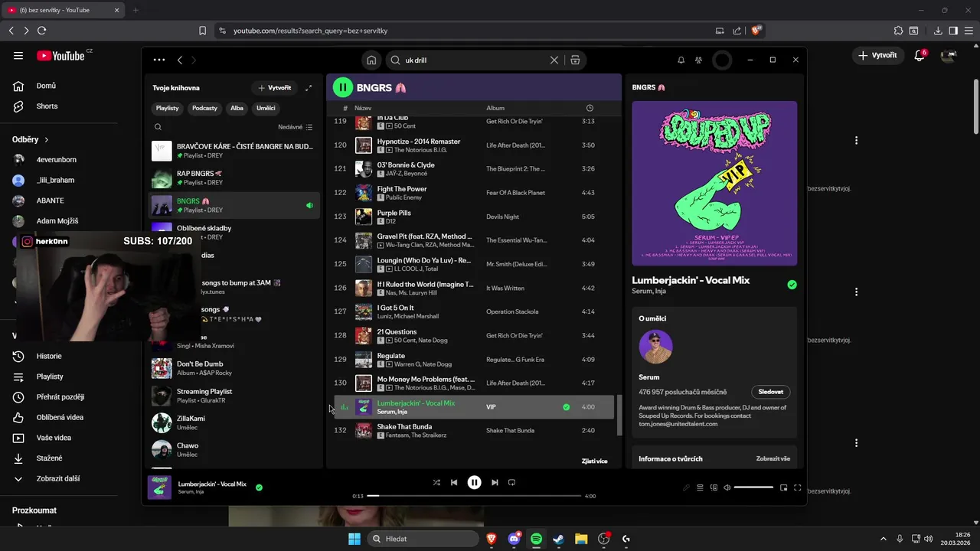980x551 pixels.
Task: Open Oblíbené skladby in library
Action: point(234,232)
